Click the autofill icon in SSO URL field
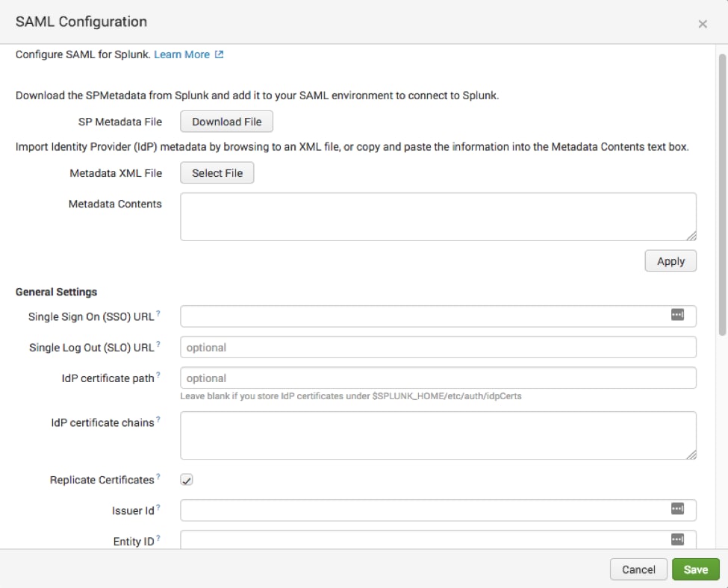Viewport: 728px width, 588px height. pyautogui.click(x=677, y=315)
